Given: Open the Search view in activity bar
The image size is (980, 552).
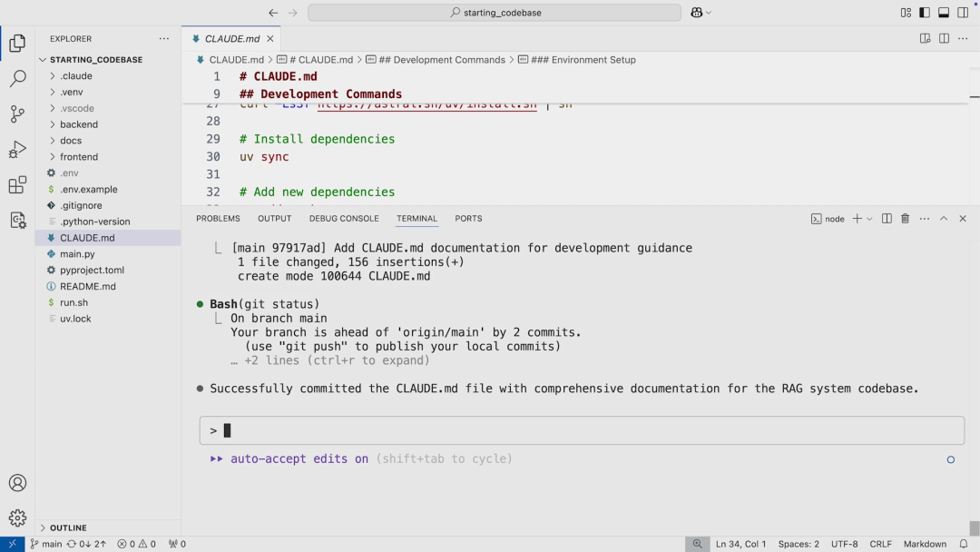Looking at the screenshot, I should click(x=17, y=79).
